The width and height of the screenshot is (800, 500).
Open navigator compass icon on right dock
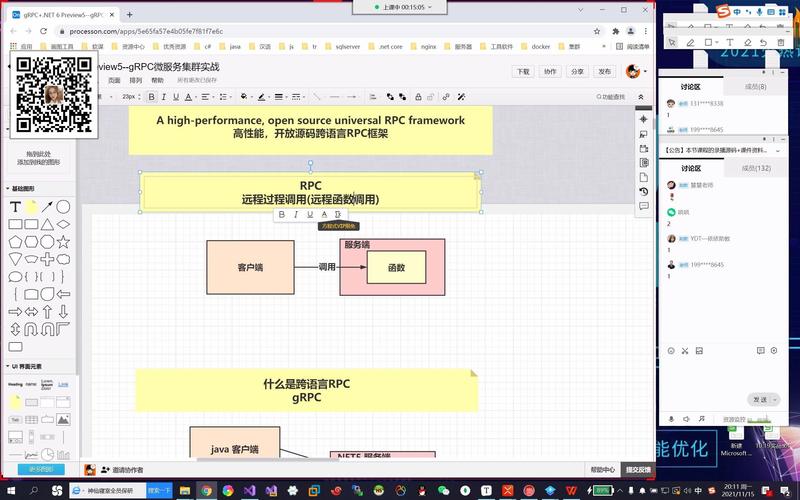pos(643,119)
